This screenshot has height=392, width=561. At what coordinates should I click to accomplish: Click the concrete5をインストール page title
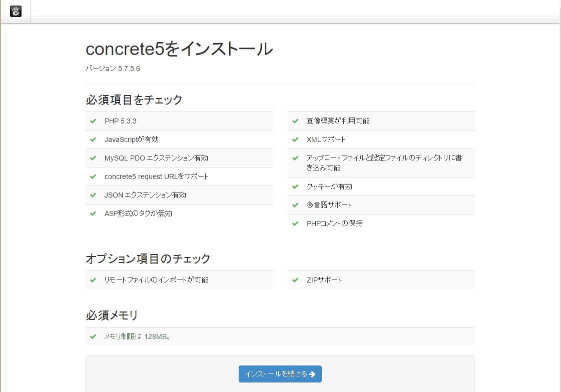[x=179, y=49]
